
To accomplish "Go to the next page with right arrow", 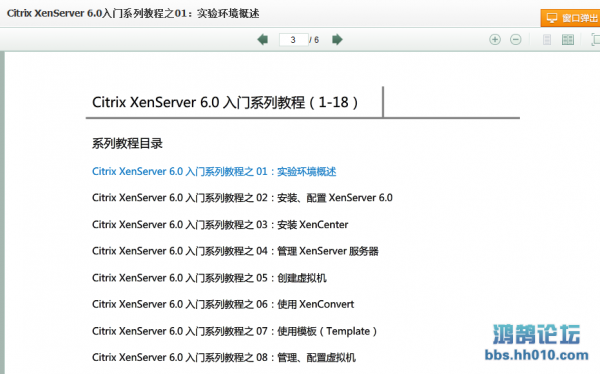I will click(x=337, y=39).
